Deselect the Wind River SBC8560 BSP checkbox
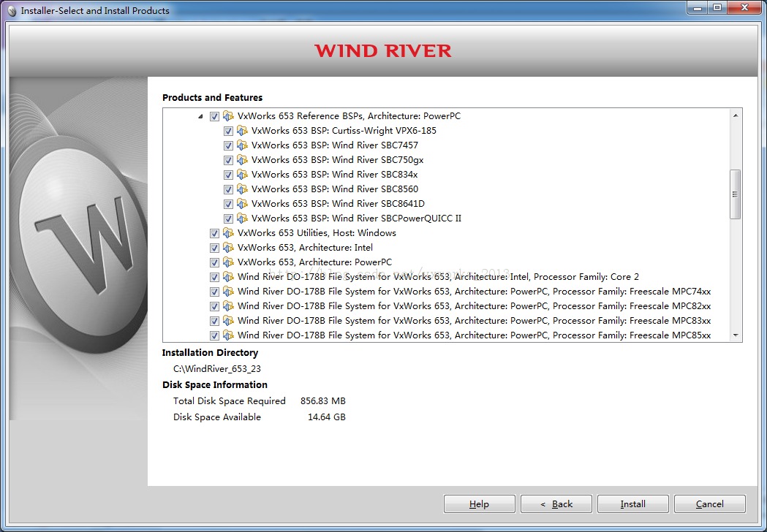The image size is (767, 532). pyautogui.click(x=228, y=190)
